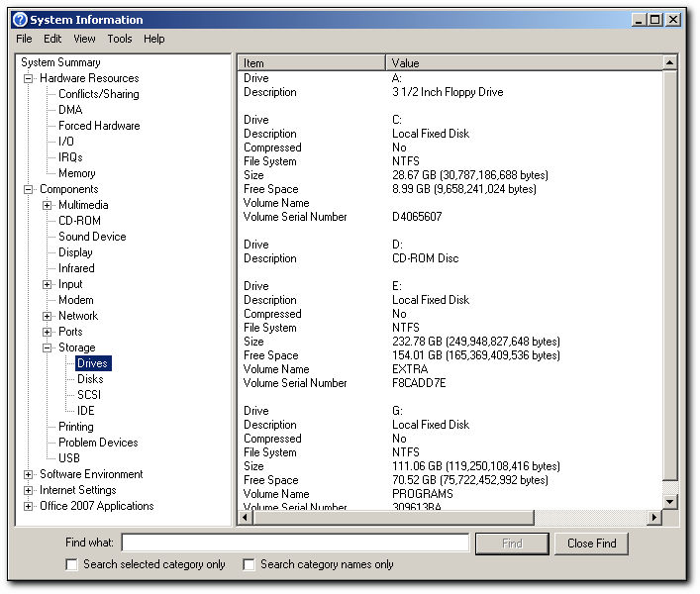
Task: Open the Edit menu
Action: [52, 39]
